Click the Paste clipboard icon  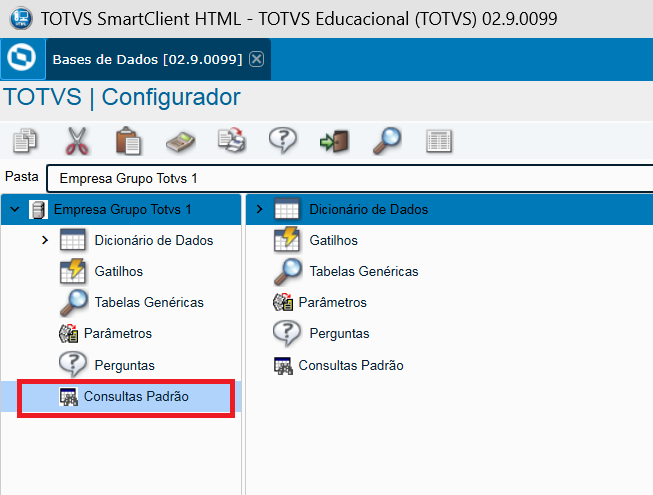point(128,141)
